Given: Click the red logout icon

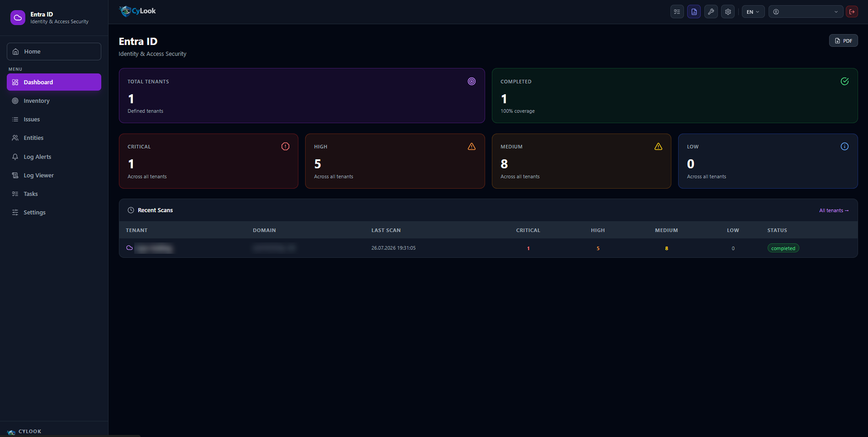Looking at the screenshot, I should tap(852, 12).
